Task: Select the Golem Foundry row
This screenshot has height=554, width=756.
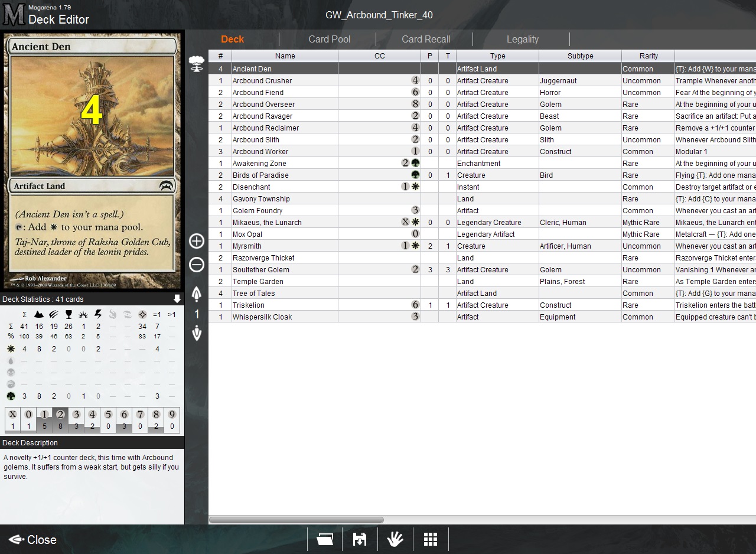Action: [482, 210]
